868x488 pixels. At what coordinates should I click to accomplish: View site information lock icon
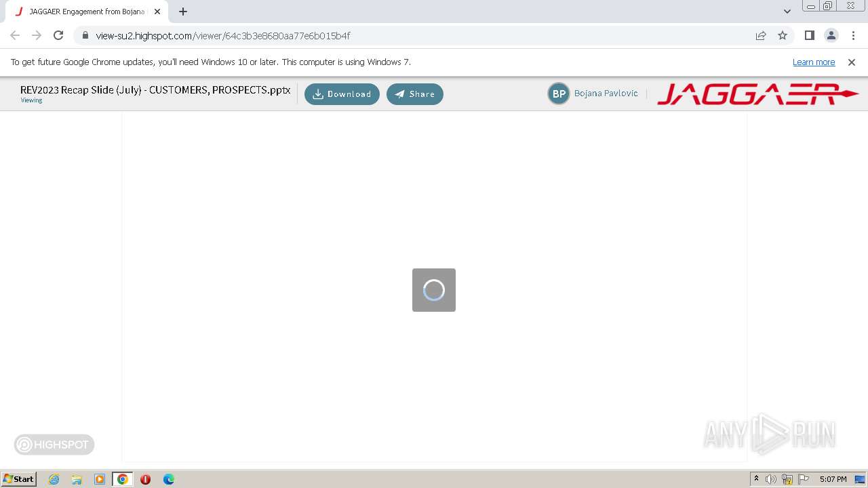point(85,35)
